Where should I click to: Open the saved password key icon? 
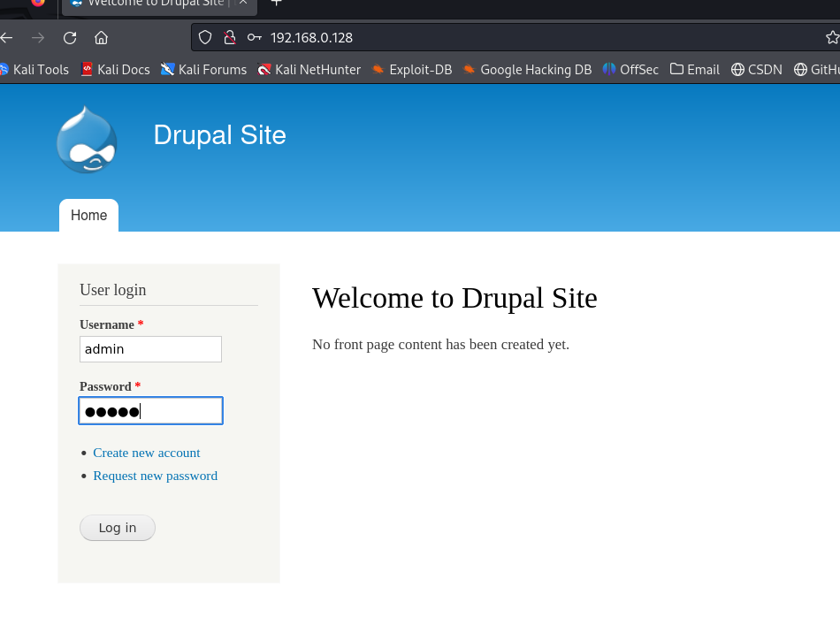(255, 37)
